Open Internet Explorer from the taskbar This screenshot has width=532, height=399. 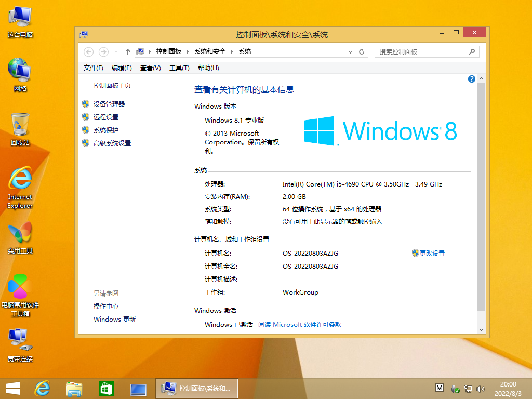coord(43,389)
